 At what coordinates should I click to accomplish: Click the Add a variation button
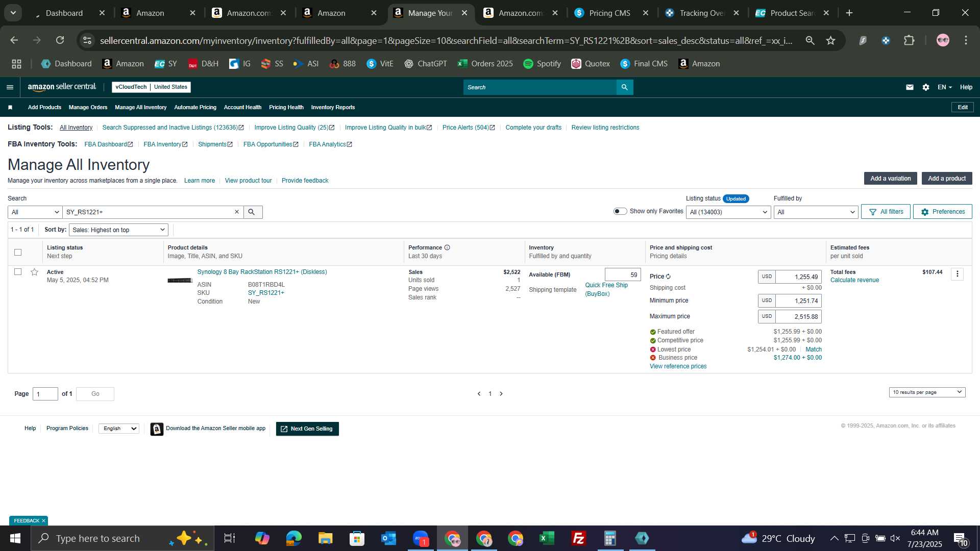tap(890, 179)
